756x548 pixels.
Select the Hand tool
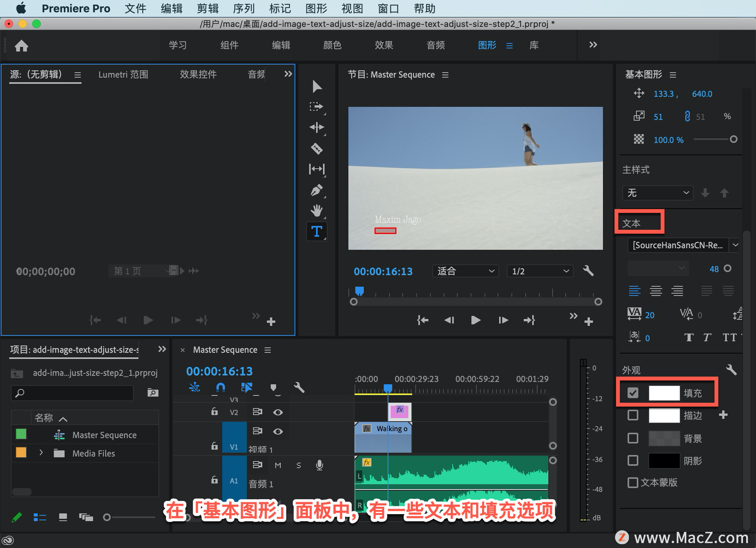coord(317,210)
